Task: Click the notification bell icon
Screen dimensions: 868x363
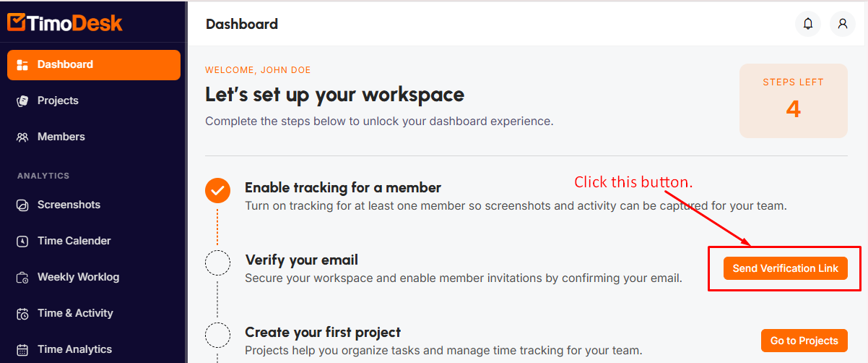Action: tap(808, 24)
